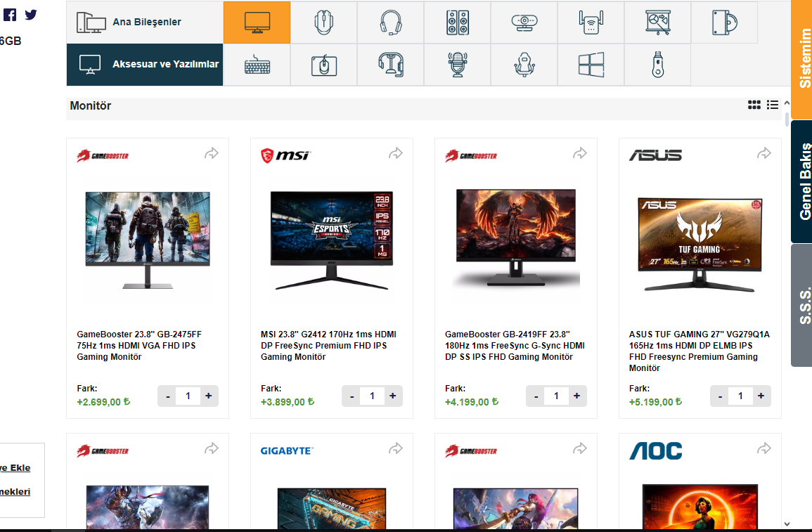Switch to grid view layout
This screenshot has height=532, width=812.
point(754,105)
